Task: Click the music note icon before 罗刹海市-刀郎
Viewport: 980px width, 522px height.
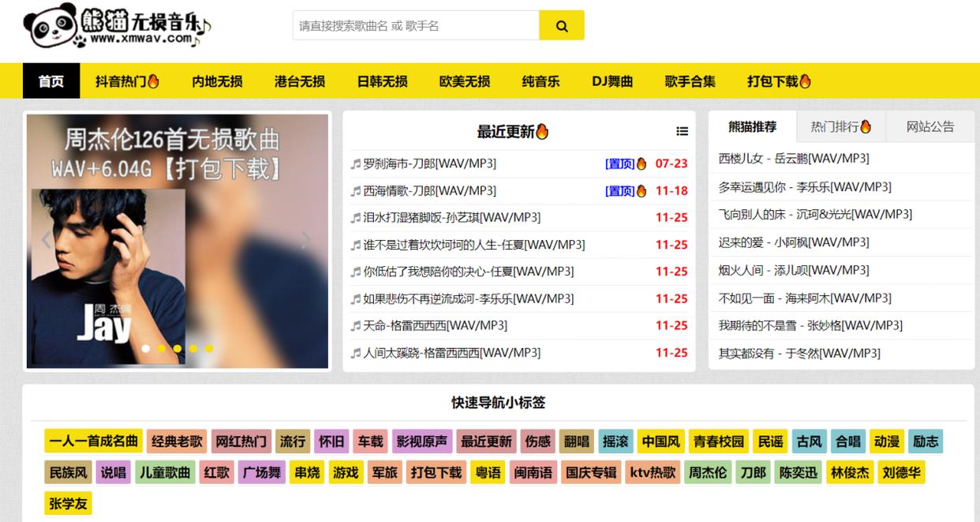Action: point(356,164)
